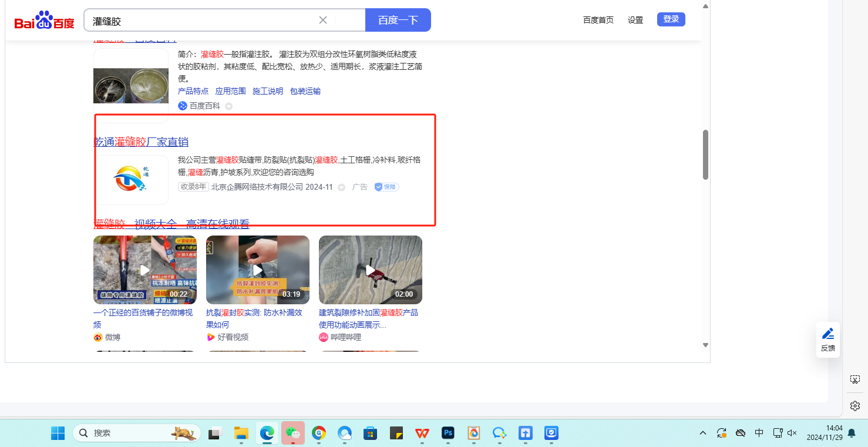
Task: Click the volume muted icon in the tray
Action: (792, 433)
